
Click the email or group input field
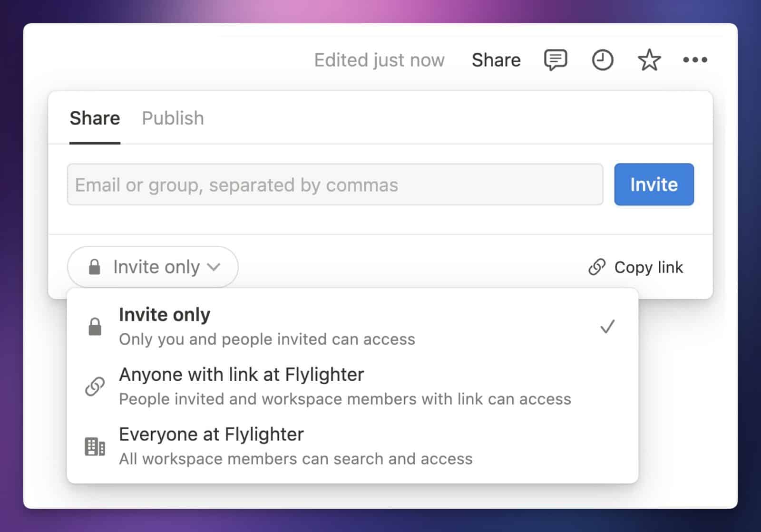(x=335, y=184)
